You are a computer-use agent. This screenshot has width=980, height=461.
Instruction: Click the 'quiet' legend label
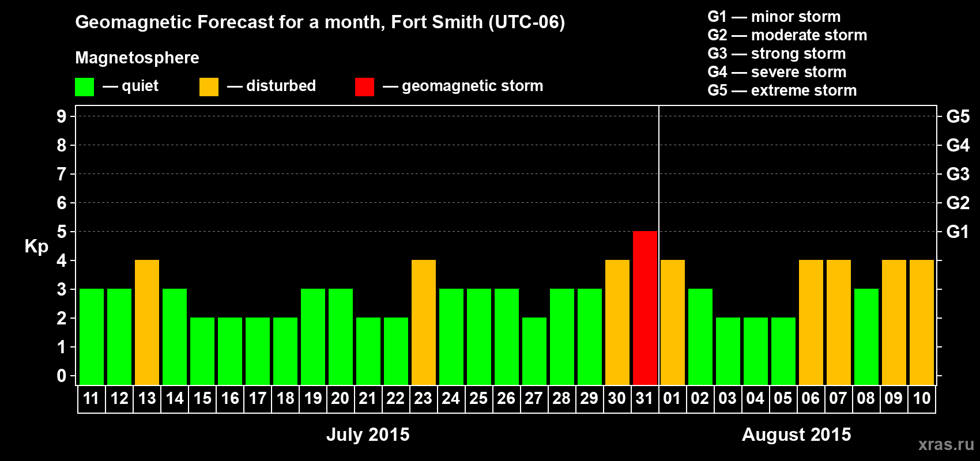[140, 86]
